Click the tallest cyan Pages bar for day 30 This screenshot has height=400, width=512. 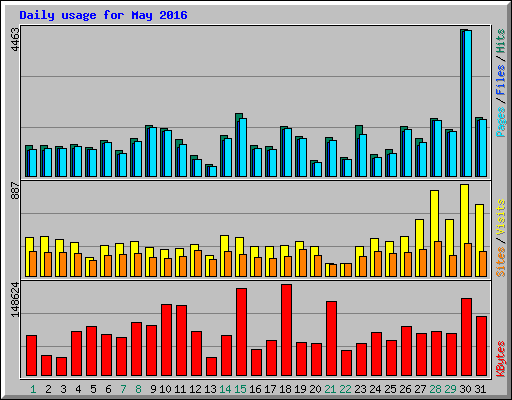[x=468, y=103]
